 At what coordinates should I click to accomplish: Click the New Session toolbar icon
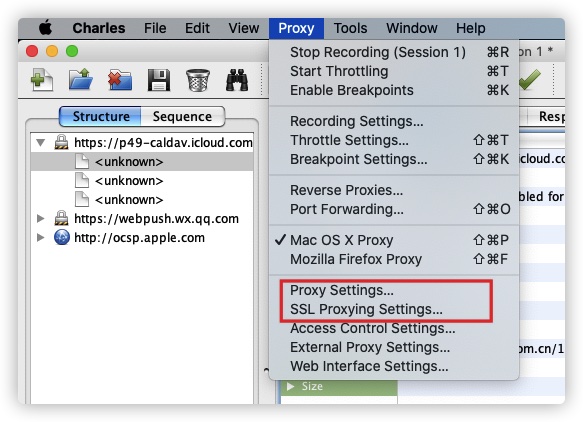pos(42,80)
